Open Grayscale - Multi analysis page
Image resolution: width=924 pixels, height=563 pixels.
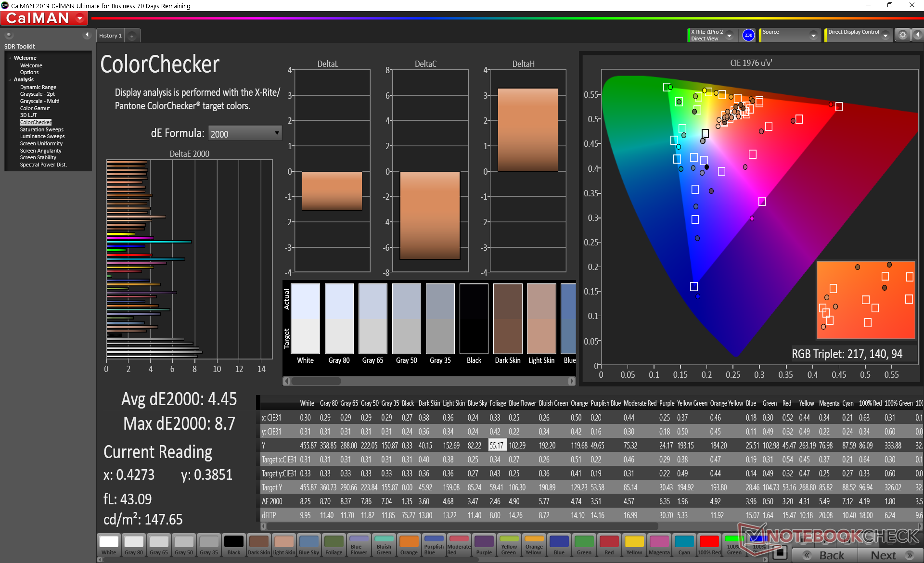[39, 101]
